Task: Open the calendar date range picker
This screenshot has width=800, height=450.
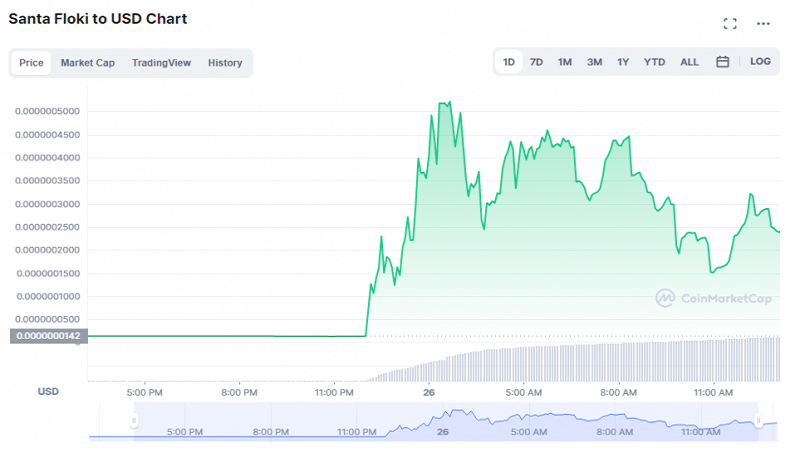Action: point(722,62)
